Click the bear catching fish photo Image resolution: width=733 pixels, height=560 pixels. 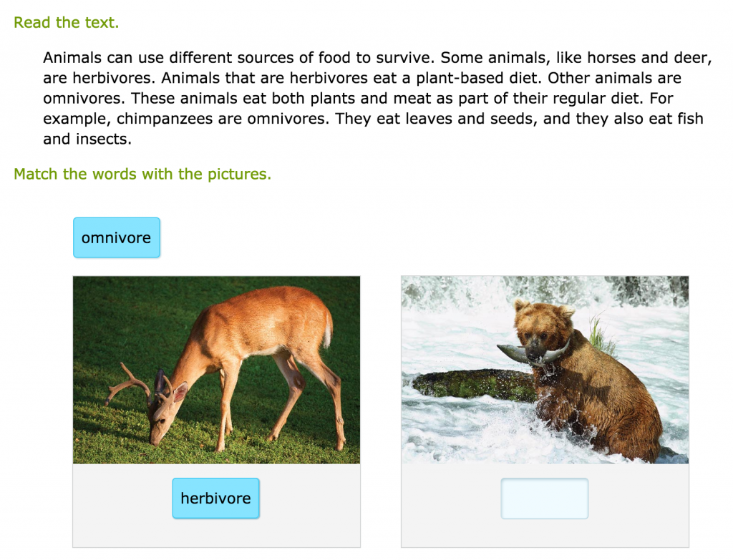pyautogui.click(x=545, y=370)
